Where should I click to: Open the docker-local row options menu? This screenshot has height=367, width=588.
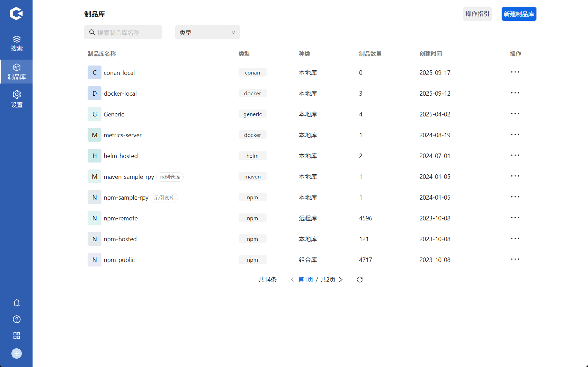pyautogui.click(x=515, y=93)
